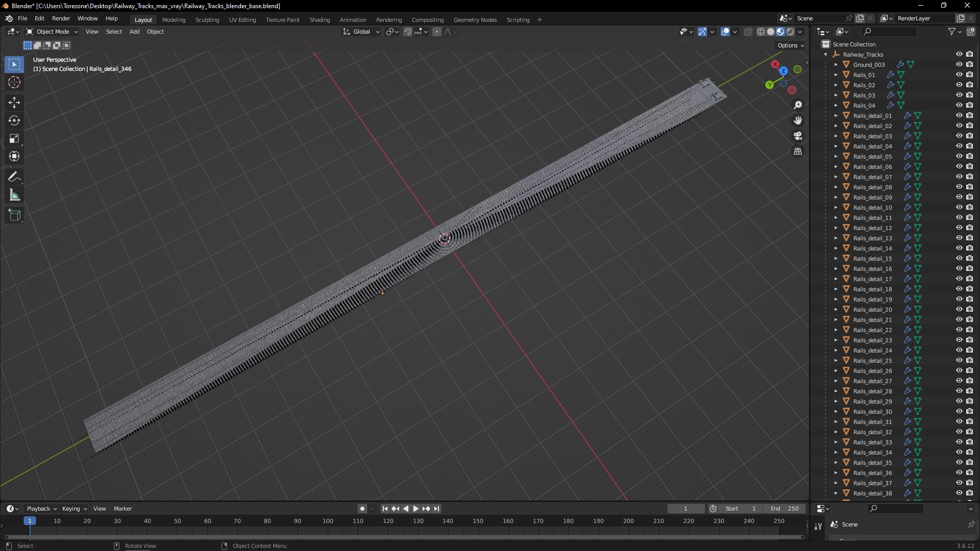980x551 pixels.
Task: Activate the Move tool
Action: pos(14,103)
